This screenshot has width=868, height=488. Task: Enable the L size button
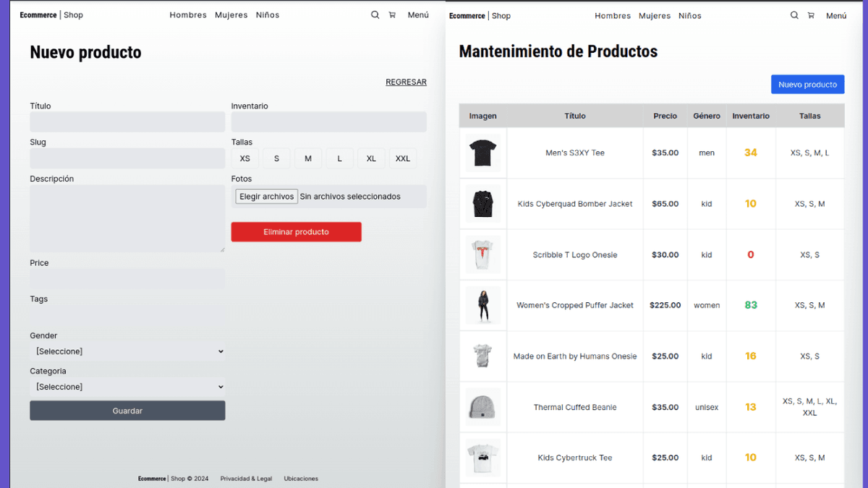click(x=340, y=158)
